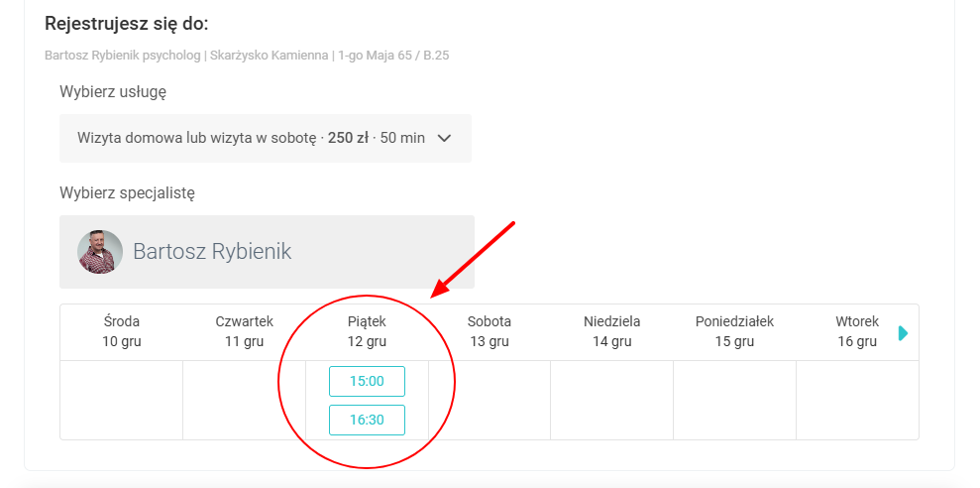Select the specialist name Bartosz Rybienik
Screen dimensions: 980x488
tap(212, 252)
